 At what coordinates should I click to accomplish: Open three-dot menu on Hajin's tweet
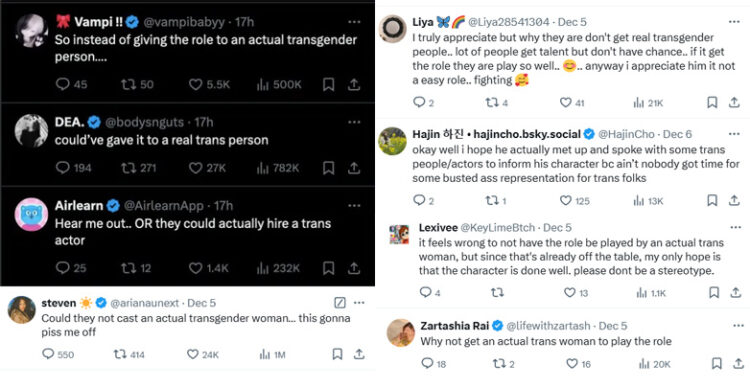(x=734, y=134)
